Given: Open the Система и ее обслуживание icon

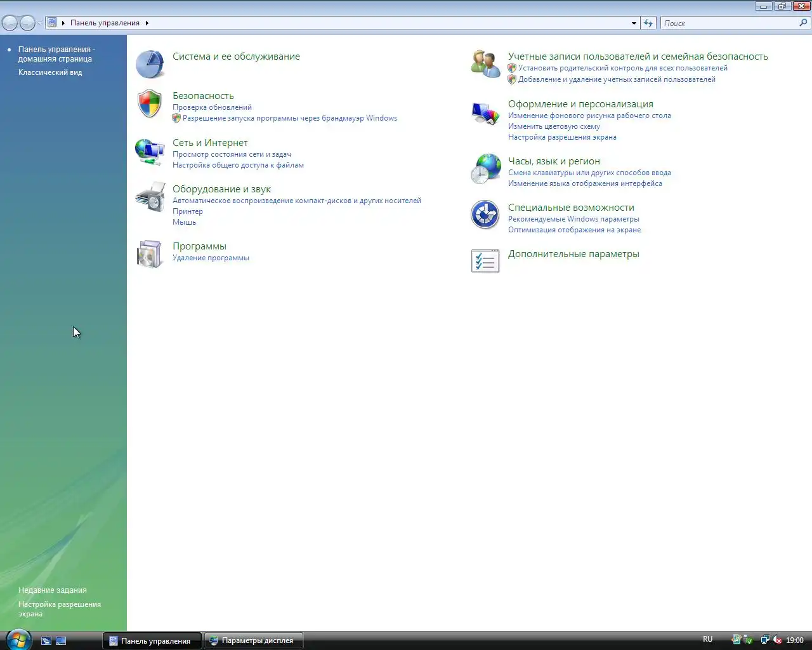Looking at the screenshot, I should click(150, 64).
